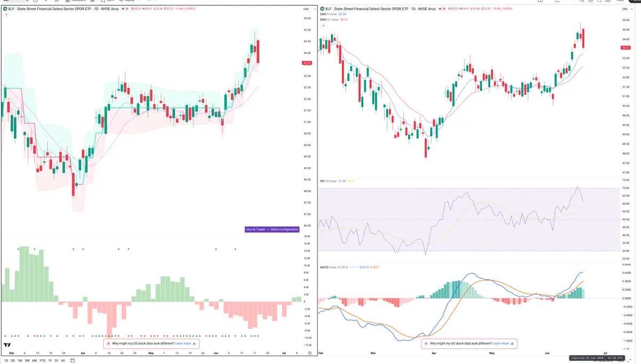
Task: Click left chart XLF title text
Action: pos(64,9)
